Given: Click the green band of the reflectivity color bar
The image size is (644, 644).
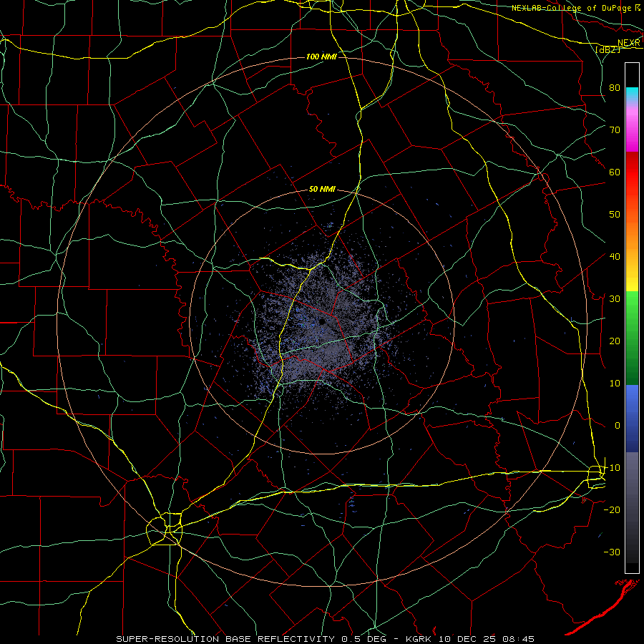Looking at the screenshot, I should click(x=632, y=338).
